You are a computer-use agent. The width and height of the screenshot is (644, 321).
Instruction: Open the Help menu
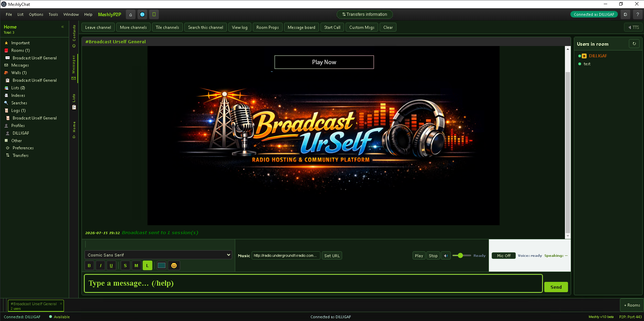[88, 14]
